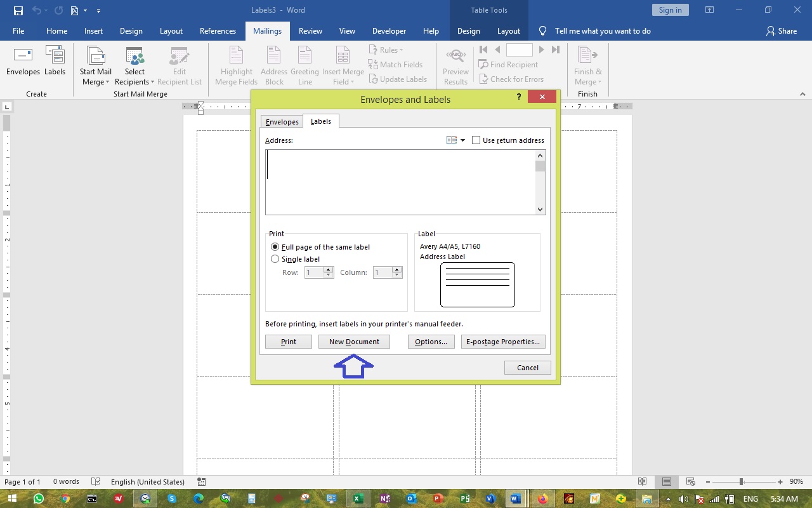Open Excel from the taskbar
812x508 pixels.
click(x=358, y=498)
